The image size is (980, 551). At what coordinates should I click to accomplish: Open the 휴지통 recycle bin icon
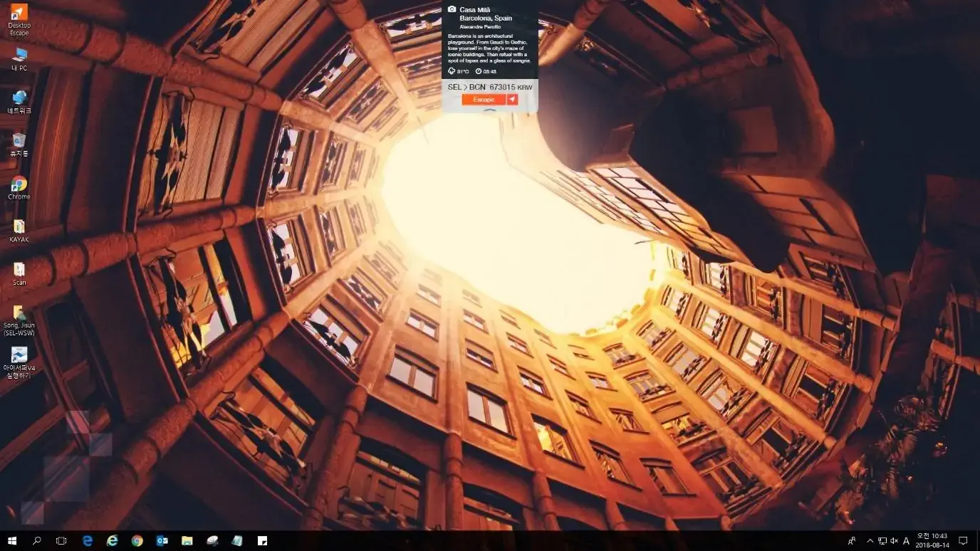tap(19, 145)
